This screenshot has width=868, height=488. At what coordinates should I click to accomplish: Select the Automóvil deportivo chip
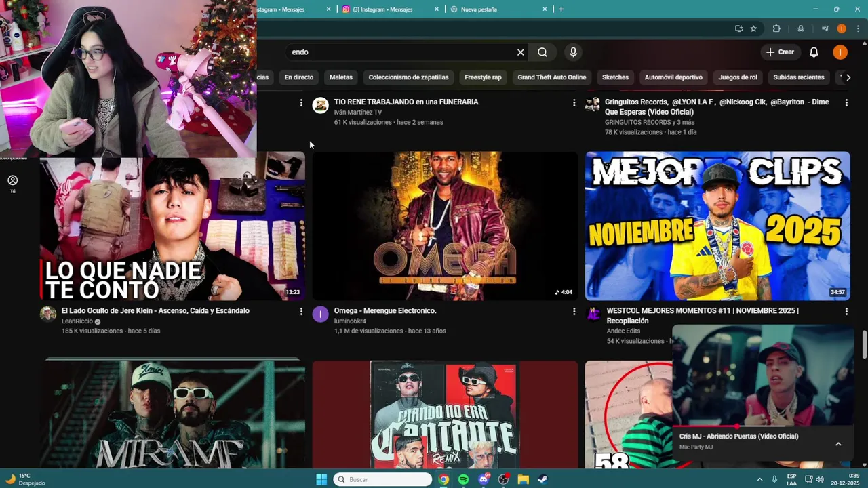click(x=673, y=77)
